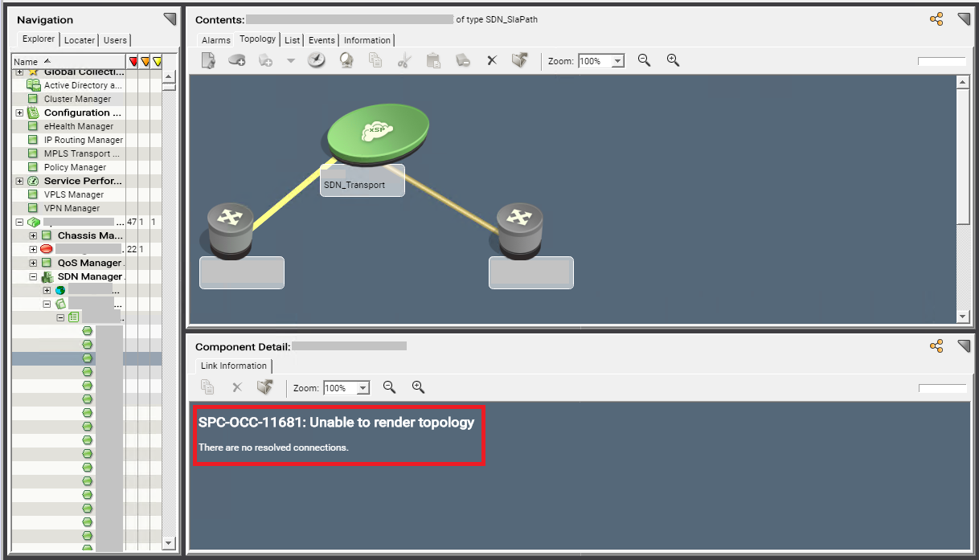Click the Component Detail filter field
The image size is (979, 560).
941,388
